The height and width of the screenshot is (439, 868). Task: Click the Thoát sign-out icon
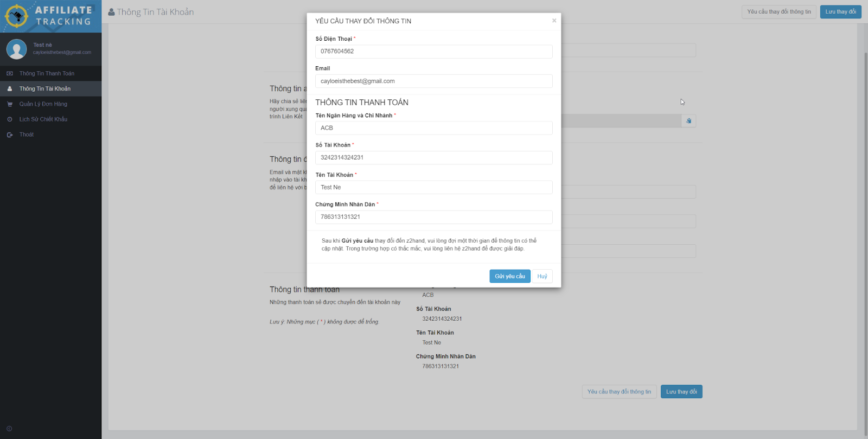coord(10,135)
